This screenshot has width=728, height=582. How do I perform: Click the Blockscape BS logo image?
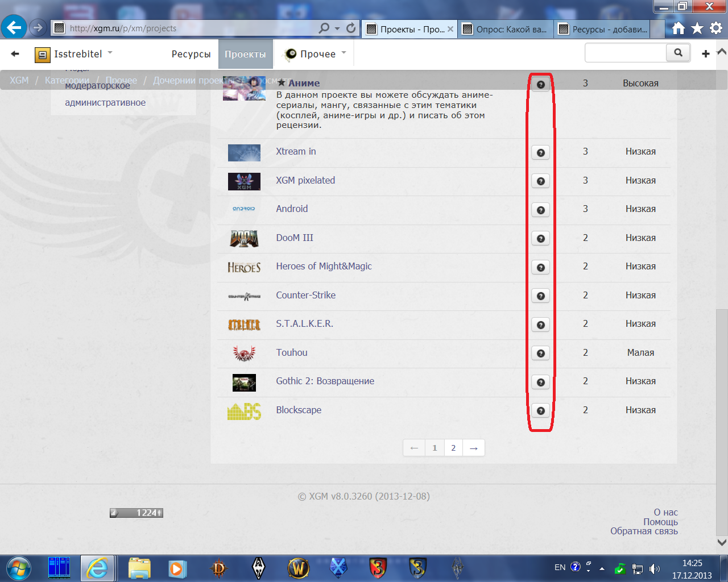pos(244,411)
